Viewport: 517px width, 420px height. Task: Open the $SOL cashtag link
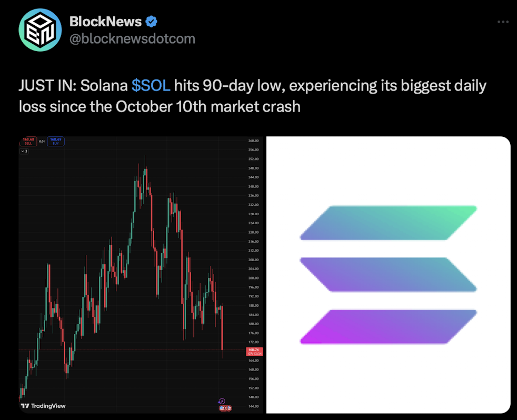coord(151,85)
